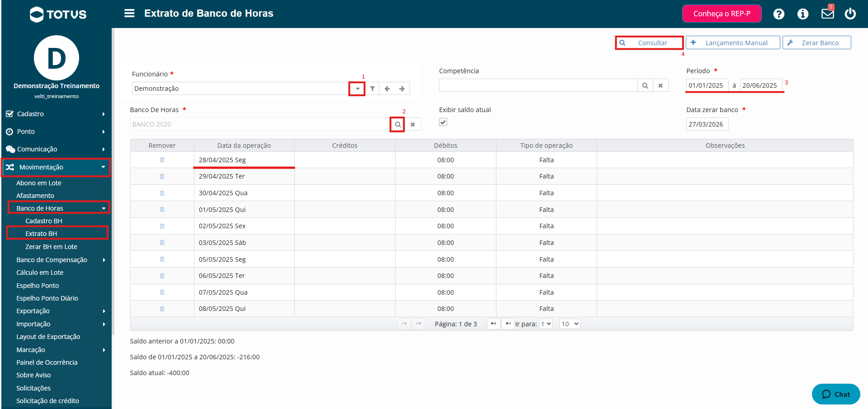Screen dimensions: 868x409
Task: Remove the 03/05/2025 Sáb entry
Action: pyautogui.click(x=162, y=242)
